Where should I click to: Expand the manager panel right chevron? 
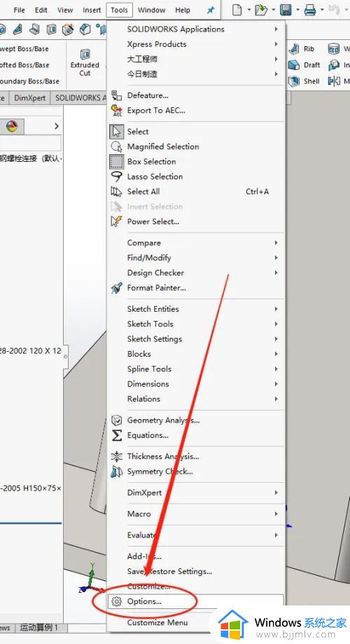coord(57,126)
